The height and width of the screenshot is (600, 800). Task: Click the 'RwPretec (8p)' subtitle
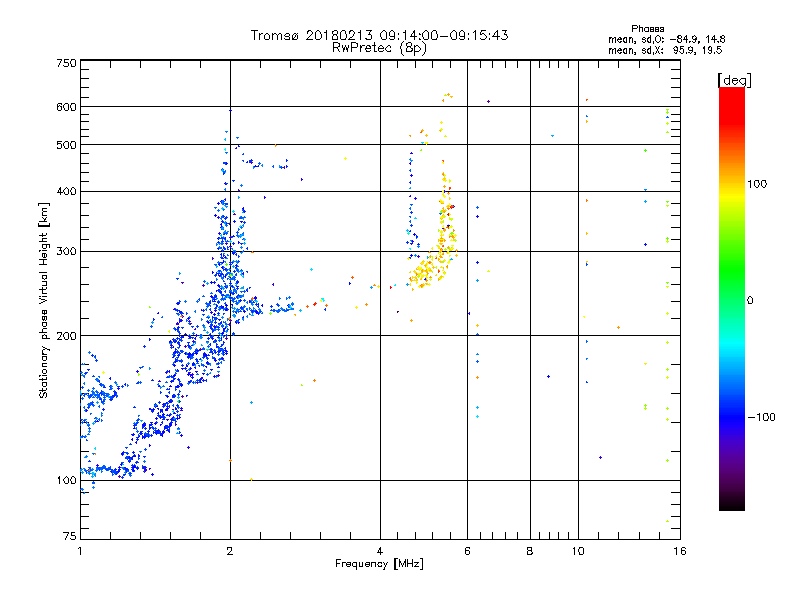[x=379, y=48]
